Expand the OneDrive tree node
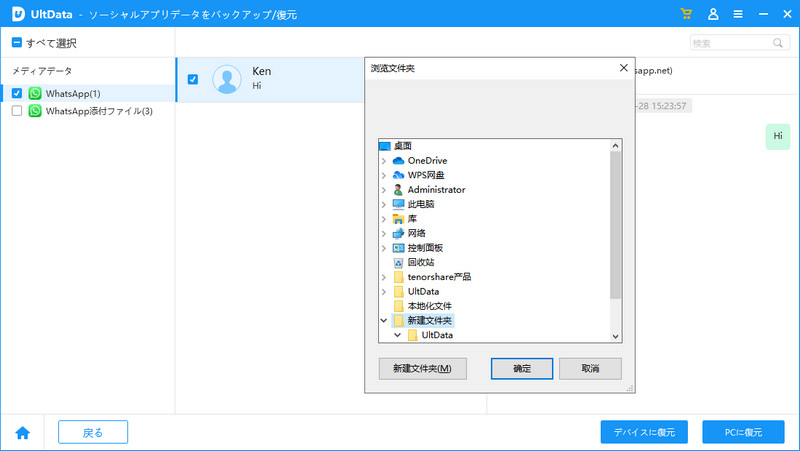The height and width of the screenshot is (451, 800). pyautogui.click(x=384, y=161)
